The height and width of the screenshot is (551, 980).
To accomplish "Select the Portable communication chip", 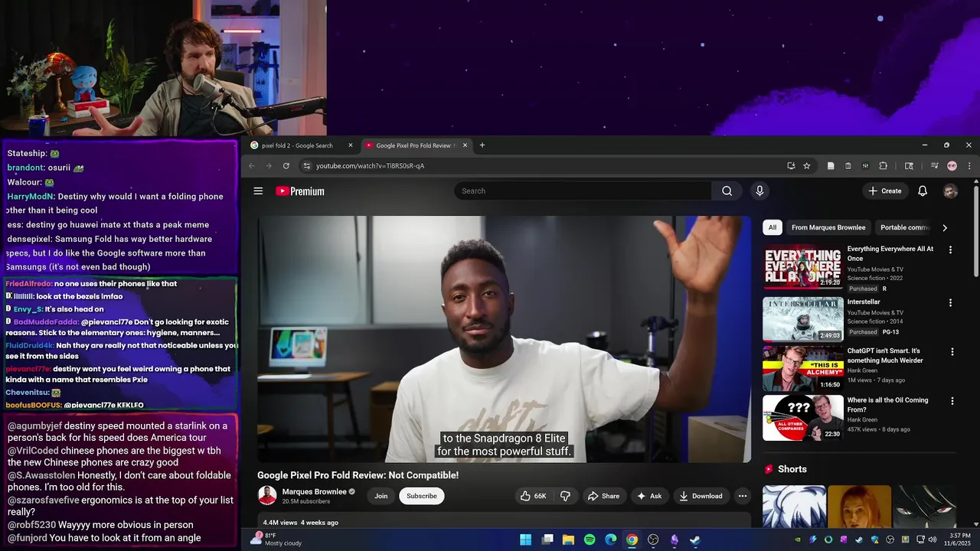I will pos(905,227).
